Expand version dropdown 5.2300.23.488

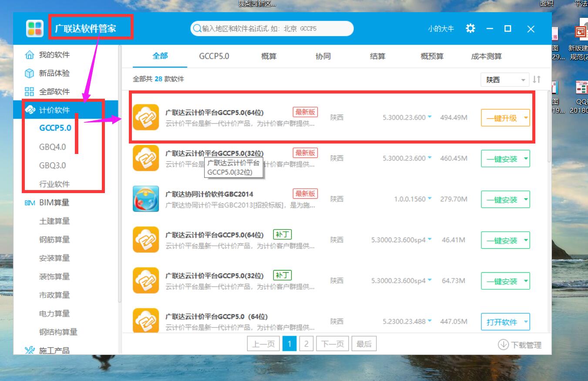pos(430,321)
